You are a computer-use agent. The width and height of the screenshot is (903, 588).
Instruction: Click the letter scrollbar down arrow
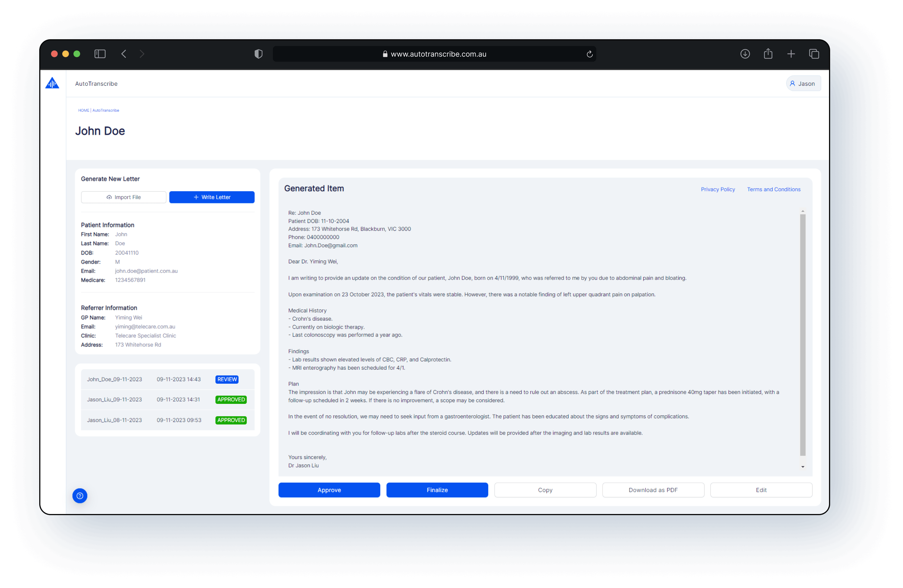tap(802, 467)
